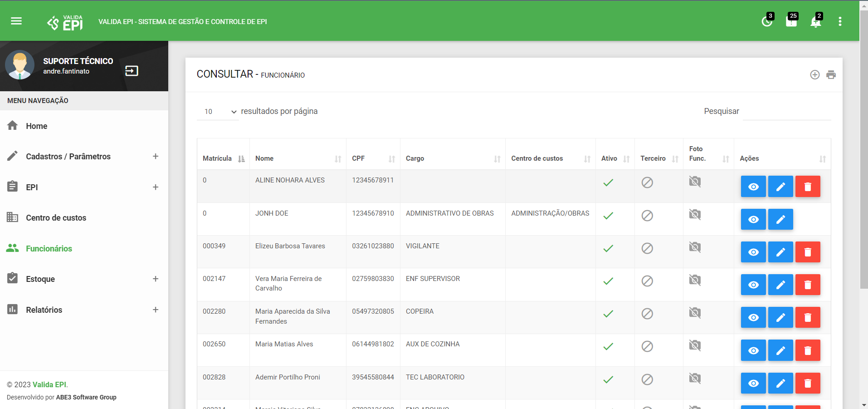View details of Ademir Portilho Proni
This screenshot has height=409, width=868.
[x=753, y=383]
